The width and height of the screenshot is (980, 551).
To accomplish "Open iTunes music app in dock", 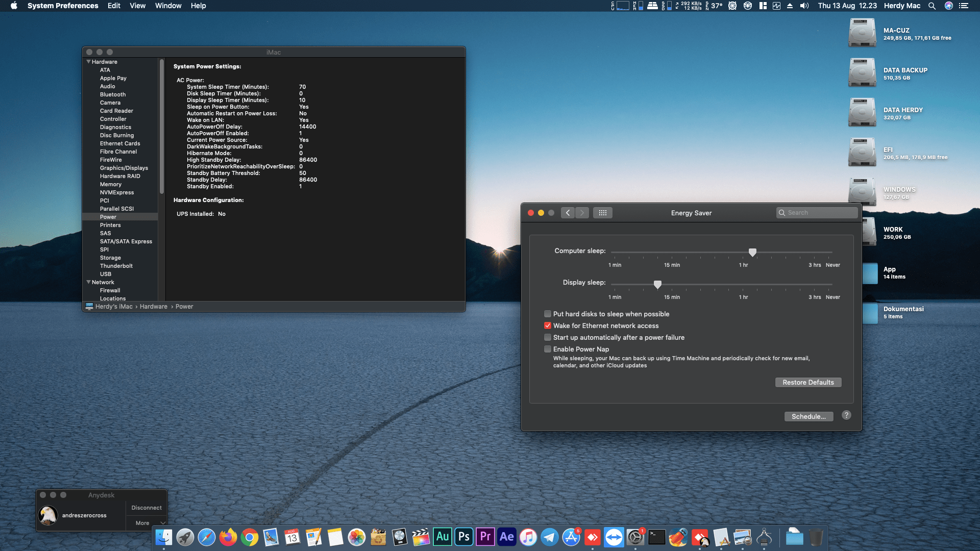I will [x=528, y=537].
